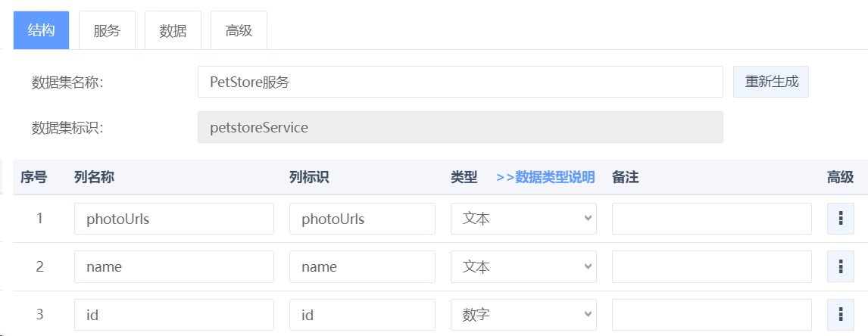
Task: Switch to the 数据 tab
Action: 173,30
